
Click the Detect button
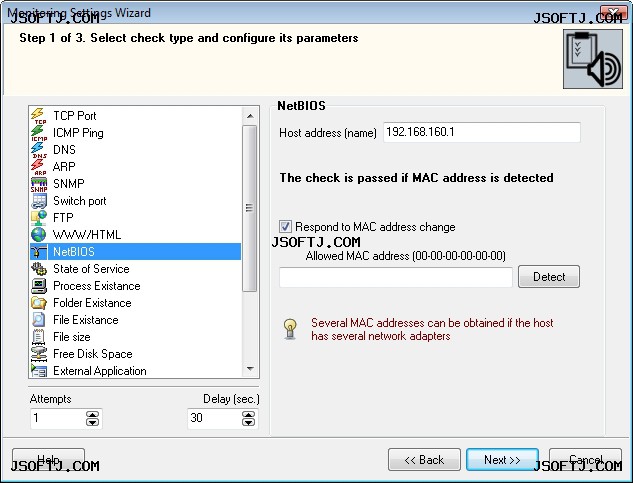549,277
